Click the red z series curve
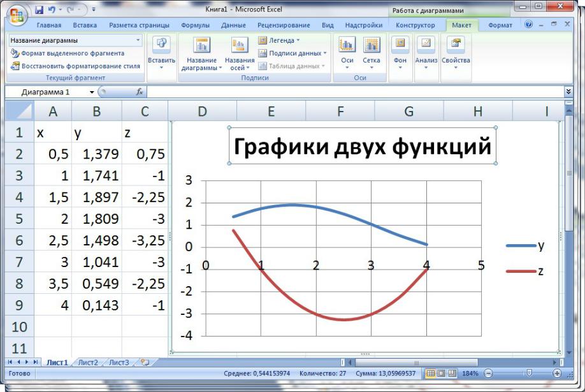 pos(343,319)
